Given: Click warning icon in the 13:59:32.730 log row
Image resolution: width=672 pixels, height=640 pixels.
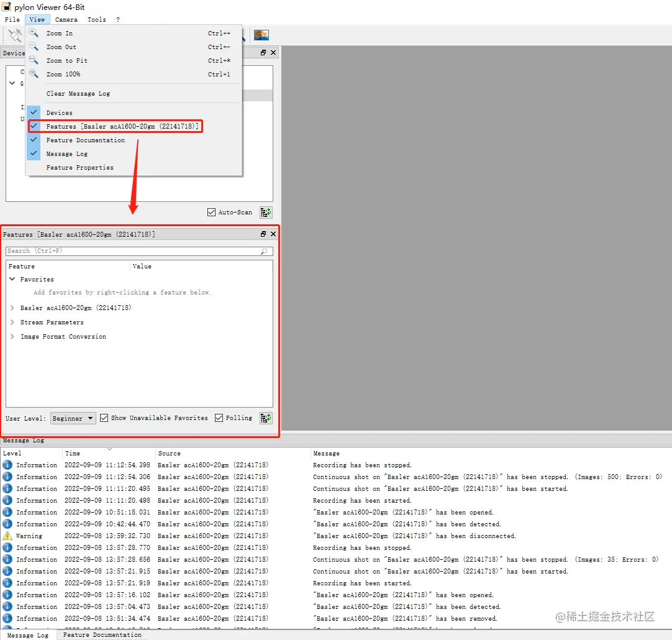Looking at the screenshot, I should (x=7, y=536).
